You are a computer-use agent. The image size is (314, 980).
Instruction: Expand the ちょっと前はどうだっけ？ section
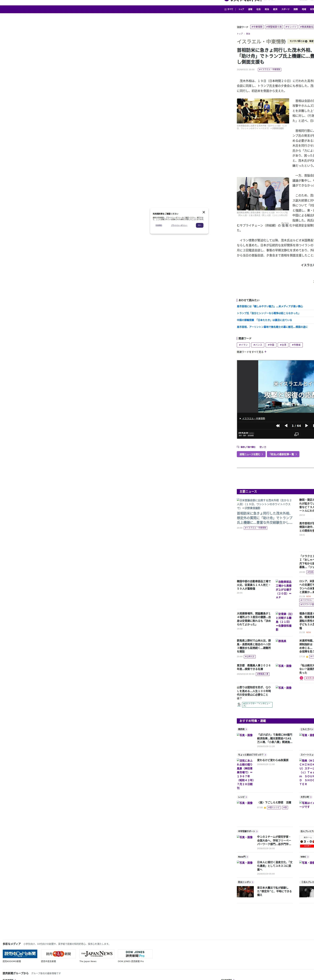point(252,755)
